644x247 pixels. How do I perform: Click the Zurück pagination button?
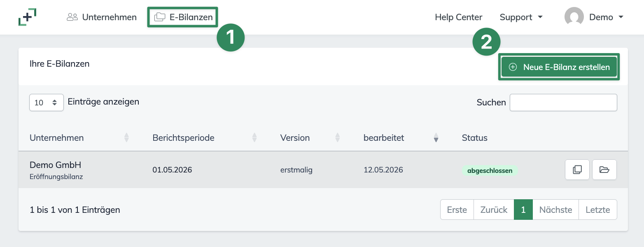tap(494, 210)
